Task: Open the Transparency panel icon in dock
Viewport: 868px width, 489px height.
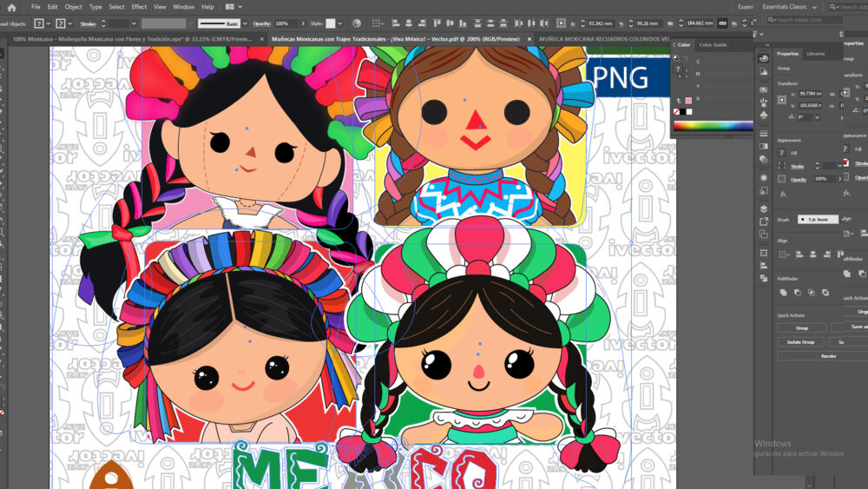Action: (764, 160)
